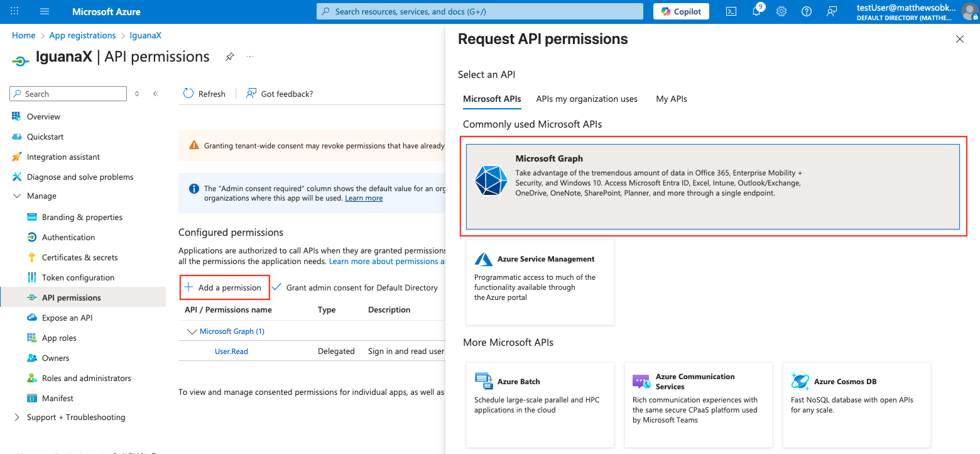Click the hamburger portal menu icon
980x454 pixels.
pyautogui.click(x=45, y=11)
